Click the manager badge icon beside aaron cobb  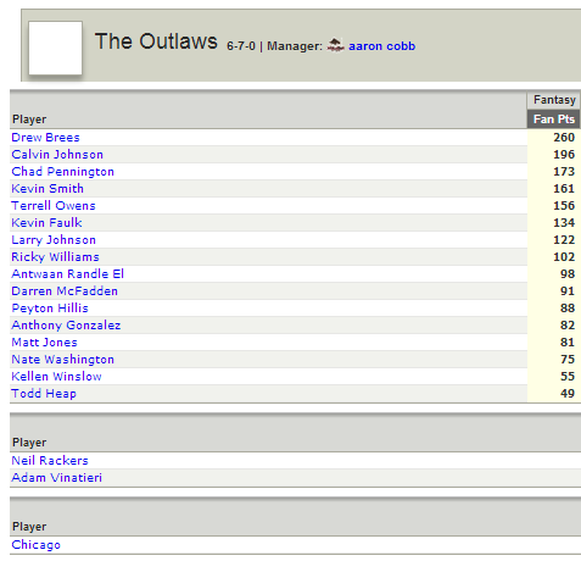335,46
